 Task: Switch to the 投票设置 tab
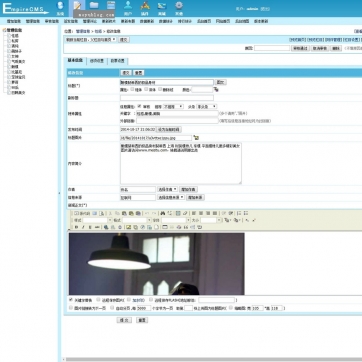coord(118,61)
